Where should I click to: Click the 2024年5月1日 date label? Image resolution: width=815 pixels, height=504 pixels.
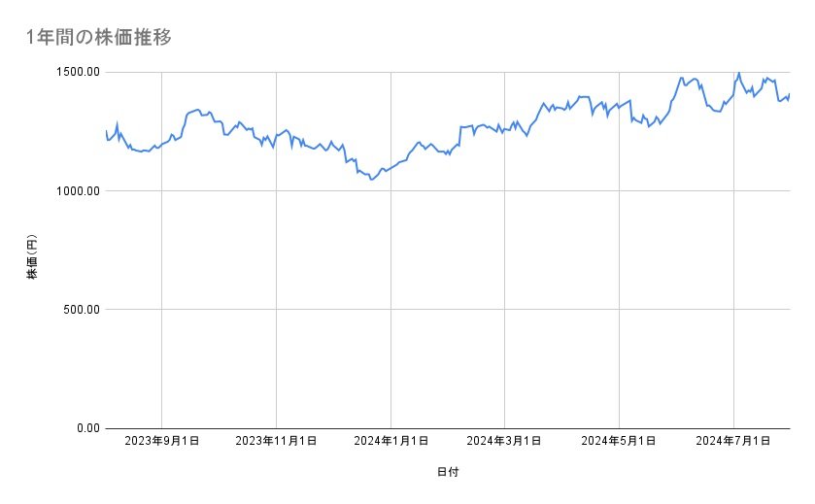(620, 442)
